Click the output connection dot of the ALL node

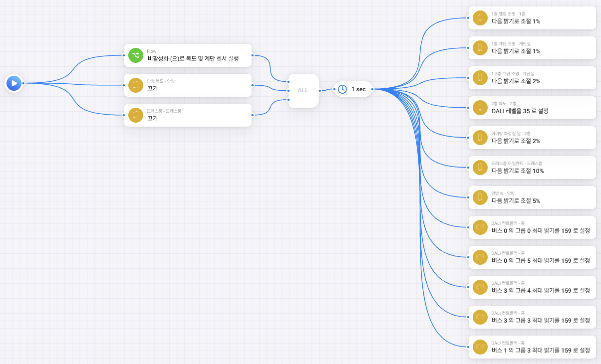[321, 90]
